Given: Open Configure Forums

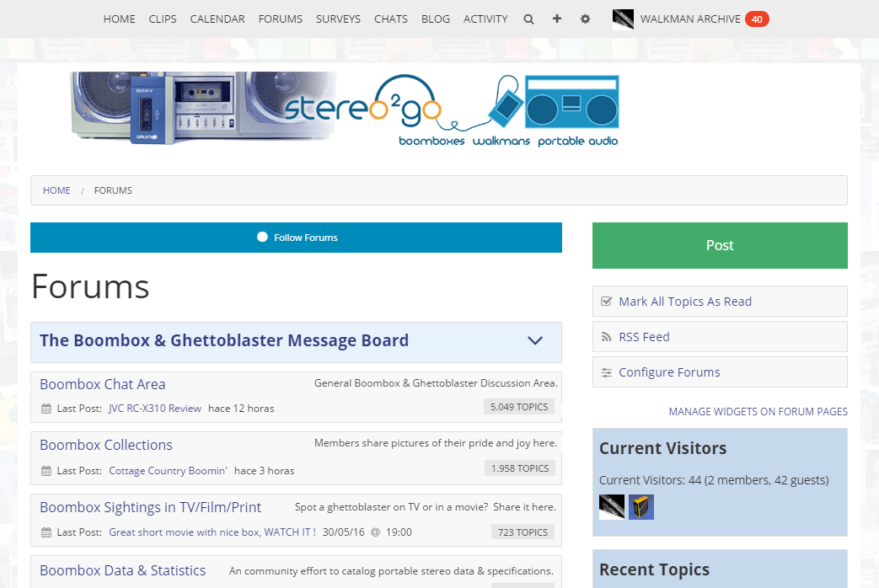Looking at the screenshot, I should point(669,372).
